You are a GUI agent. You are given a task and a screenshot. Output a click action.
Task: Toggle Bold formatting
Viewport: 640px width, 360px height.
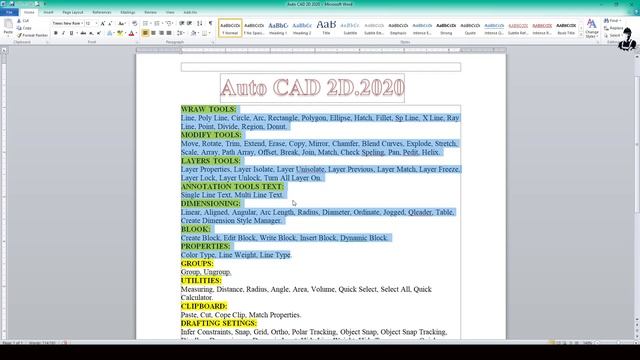pyautogui.click(x=56, y=33)
